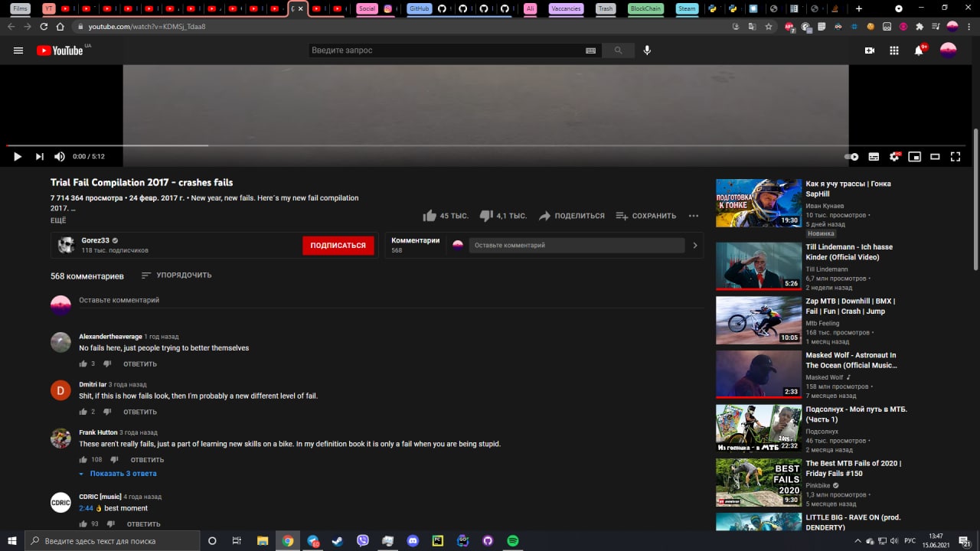The height and width of the screenshot is (551, 980).
Task: Subscribe with ПОДПИСАТЬСЯ button
Action: click(x=338, y=246)
